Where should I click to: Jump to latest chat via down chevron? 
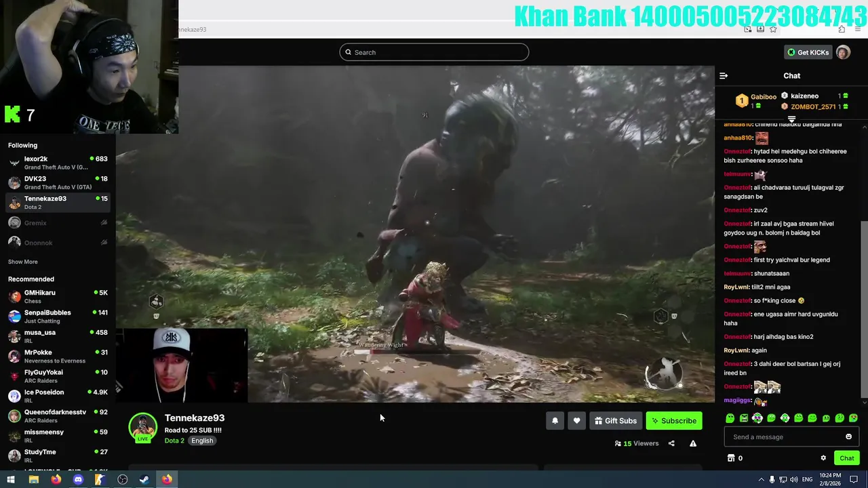point(863,404)
